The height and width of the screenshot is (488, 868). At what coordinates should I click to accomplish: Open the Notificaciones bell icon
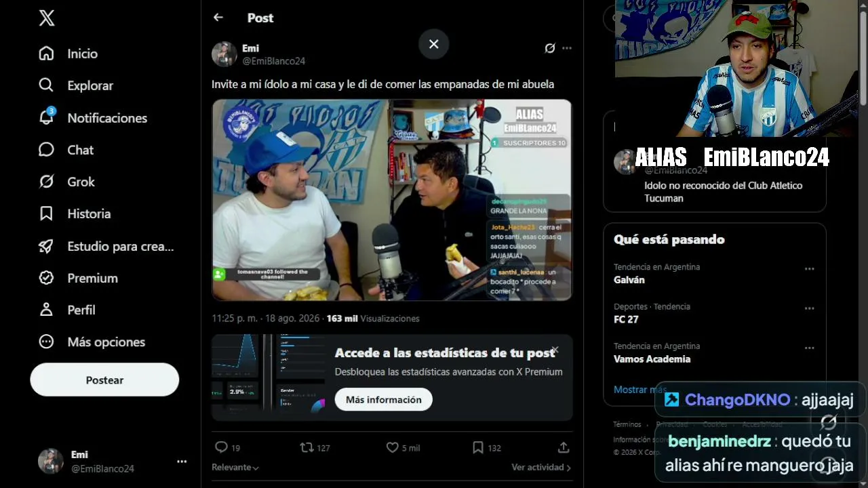[46, 117]
